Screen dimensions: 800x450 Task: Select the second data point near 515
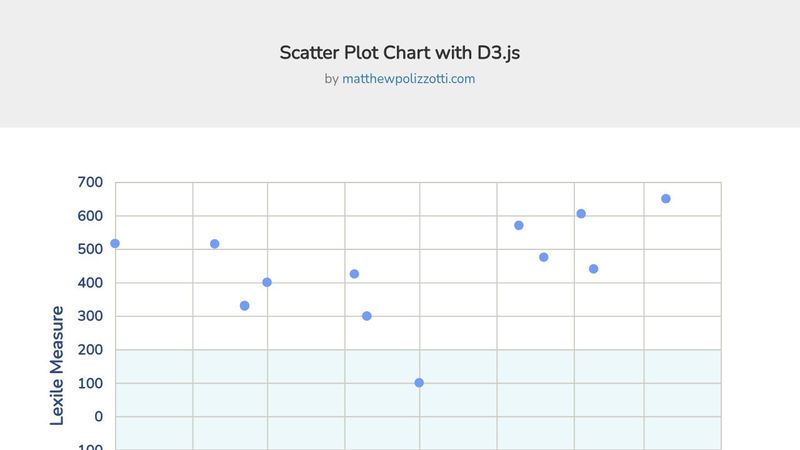(x=215, y=244)
